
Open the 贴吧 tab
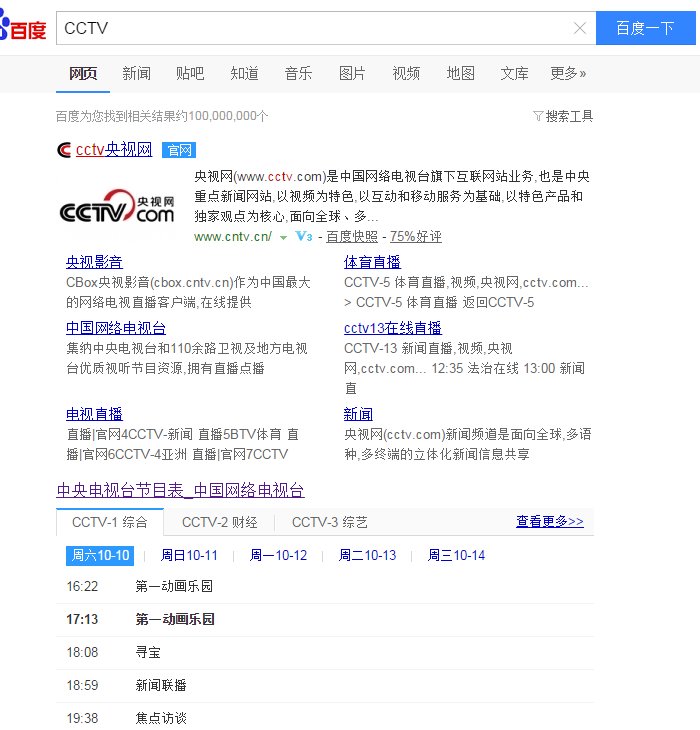pyautogui.click(x=190, y=74)
